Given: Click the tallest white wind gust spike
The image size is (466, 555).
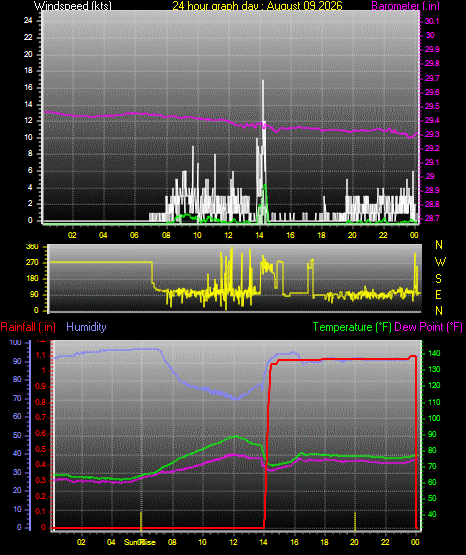Looking at the screenshot, I should 263,106.
